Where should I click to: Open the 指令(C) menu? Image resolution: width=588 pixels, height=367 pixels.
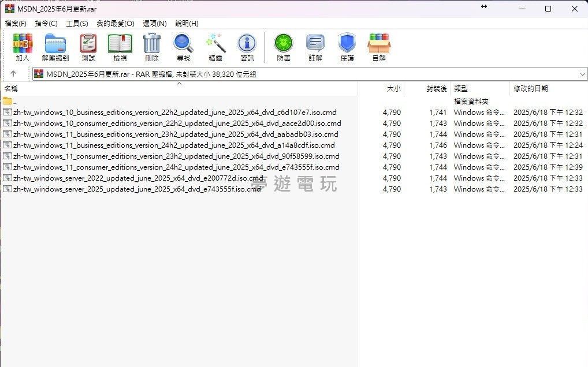click(x=46, y=23)
